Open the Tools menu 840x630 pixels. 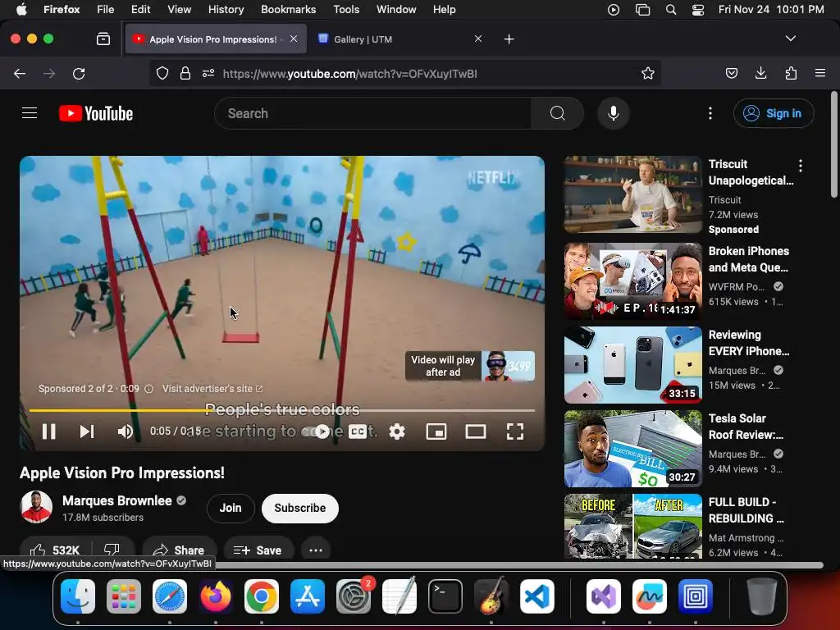coord(346,9)
